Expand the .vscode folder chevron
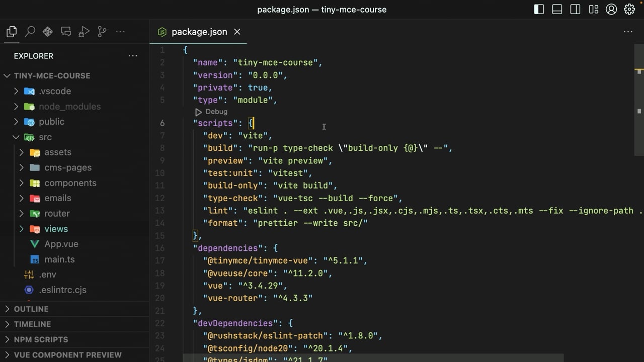This screenshot has height=362, width=644. pyautogui.click(x=16, y=91)
